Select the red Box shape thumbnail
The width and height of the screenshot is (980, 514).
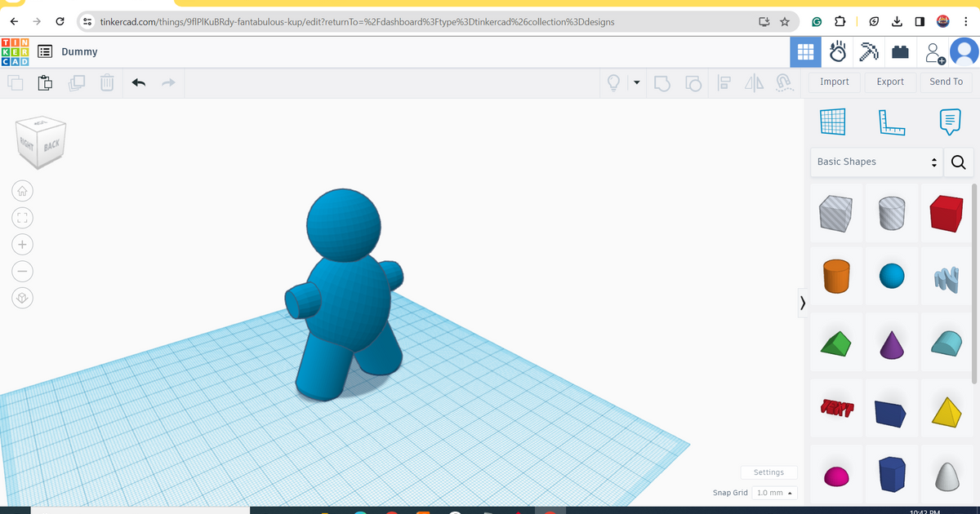pyautogui.click(x=946, y=213)
